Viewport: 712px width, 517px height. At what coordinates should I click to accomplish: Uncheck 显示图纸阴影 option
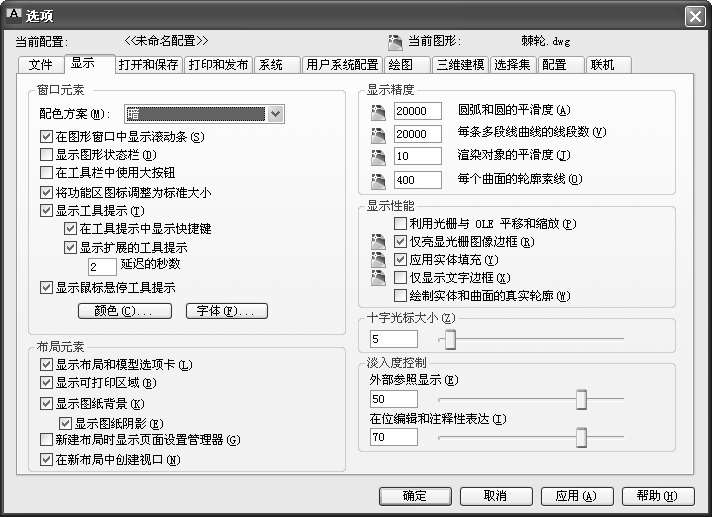65,423
